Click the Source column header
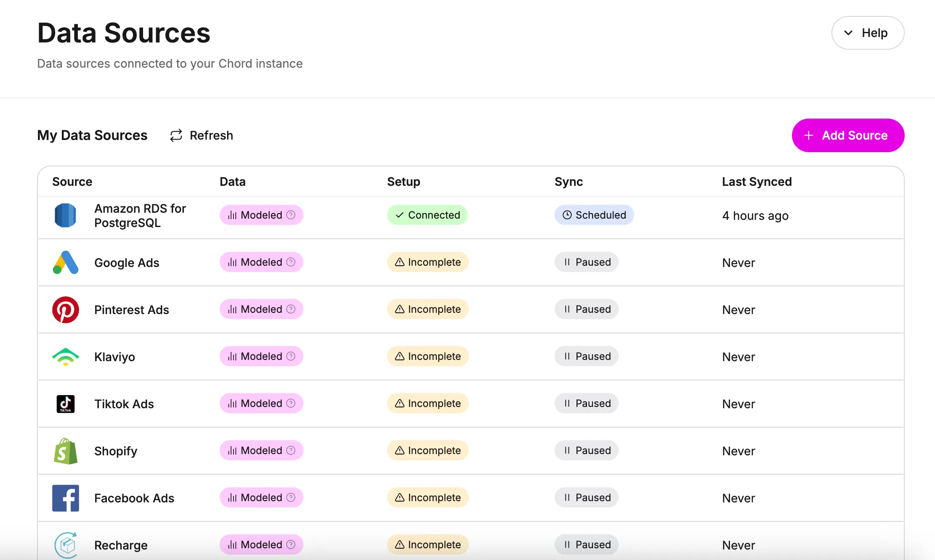Viewport: 935px width, 560px height. (72, 182)
